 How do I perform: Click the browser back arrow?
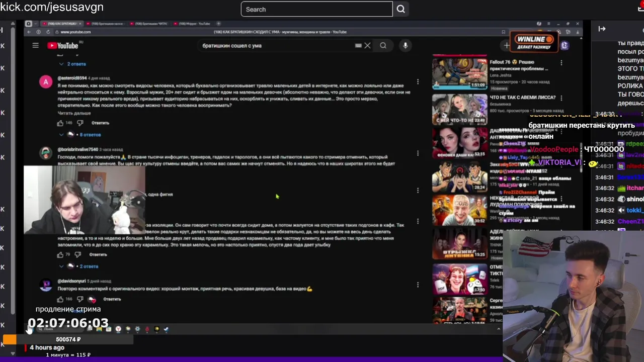[29, 32]
